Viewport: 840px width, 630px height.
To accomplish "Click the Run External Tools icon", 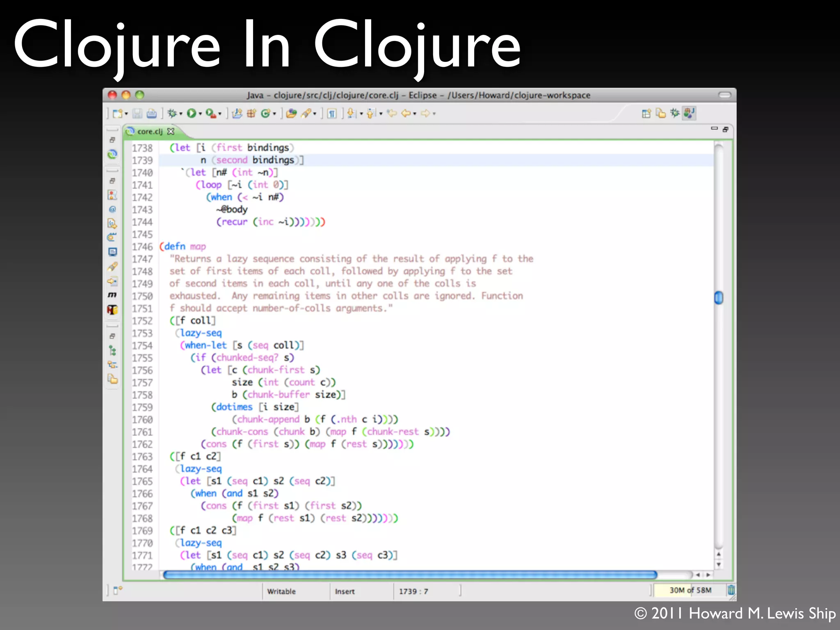I will coord(211,113).
